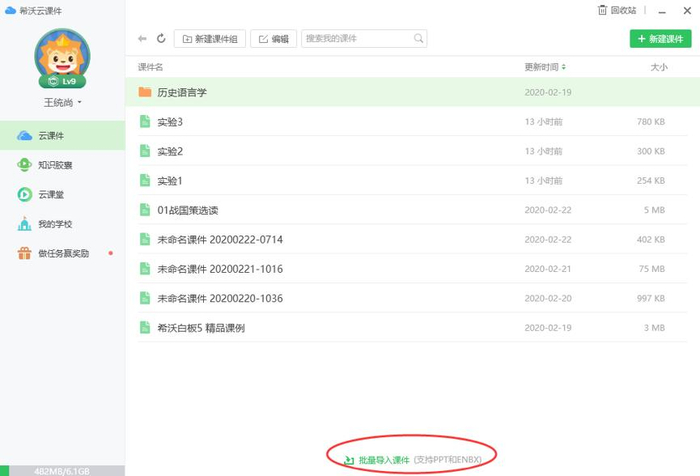Click the 新建课件组 button
The width and height of the screenshot is (700, 476).
pos(210,39)
